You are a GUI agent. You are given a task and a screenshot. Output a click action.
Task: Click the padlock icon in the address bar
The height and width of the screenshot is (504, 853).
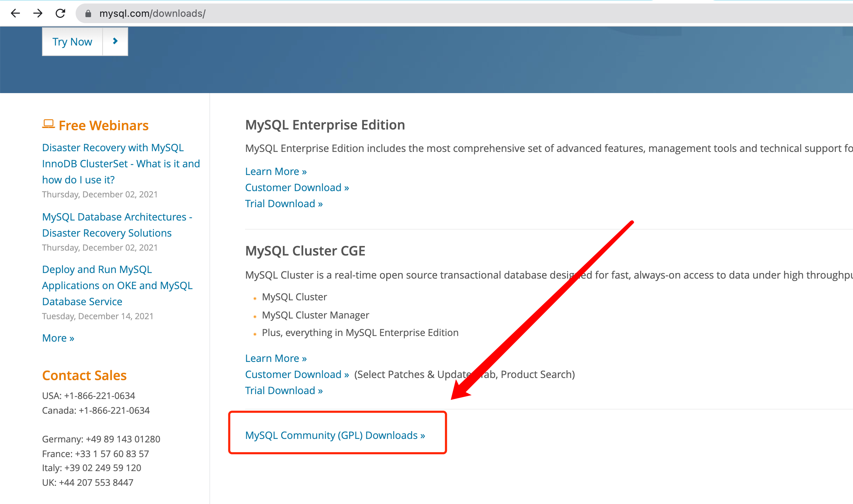tap(88, 14)
